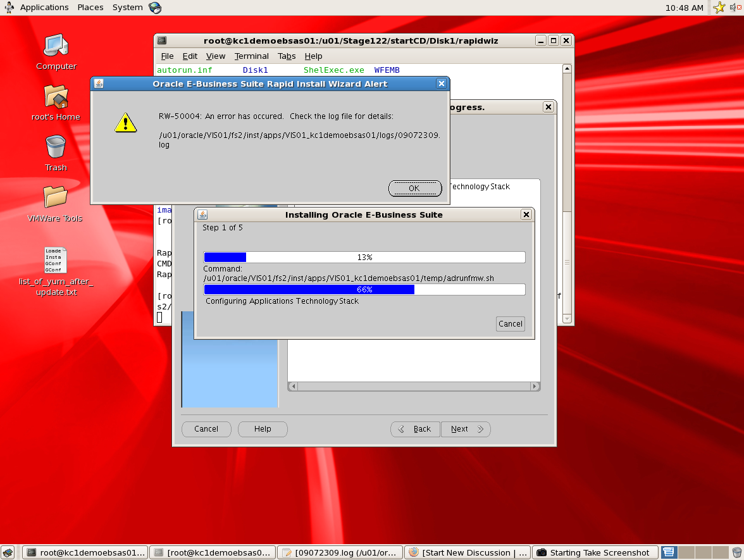Click second workspace cell in switcher

[x=686, y=552]
